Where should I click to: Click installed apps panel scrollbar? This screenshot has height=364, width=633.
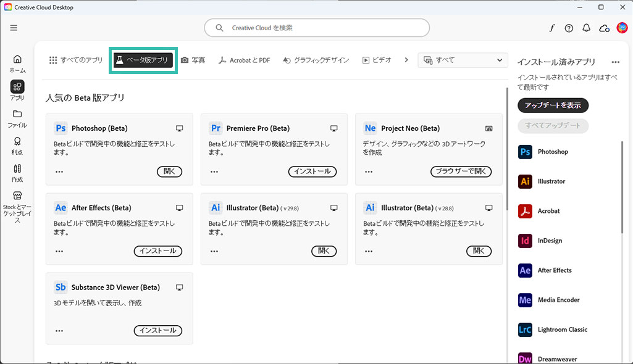click(x=622, y=187)
